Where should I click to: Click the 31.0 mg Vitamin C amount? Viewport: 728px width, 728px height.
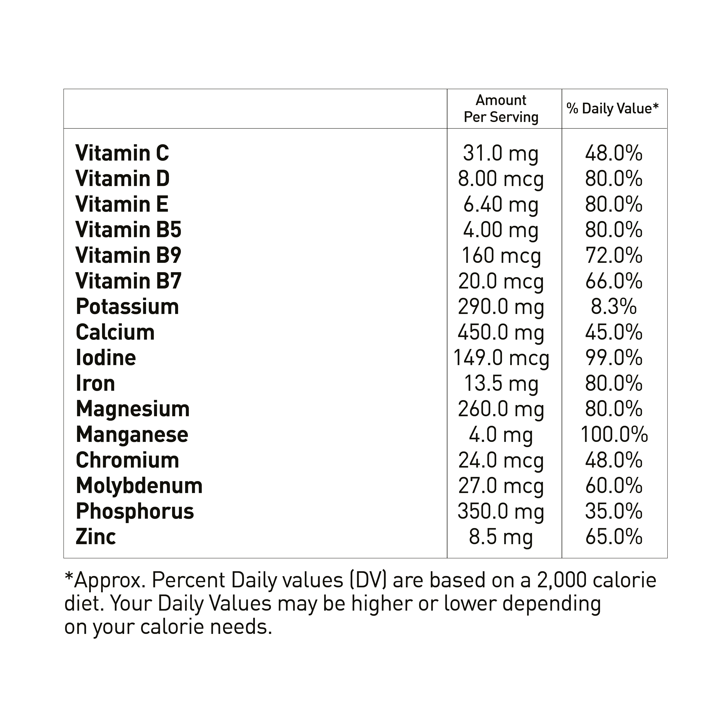click(501, 153)
